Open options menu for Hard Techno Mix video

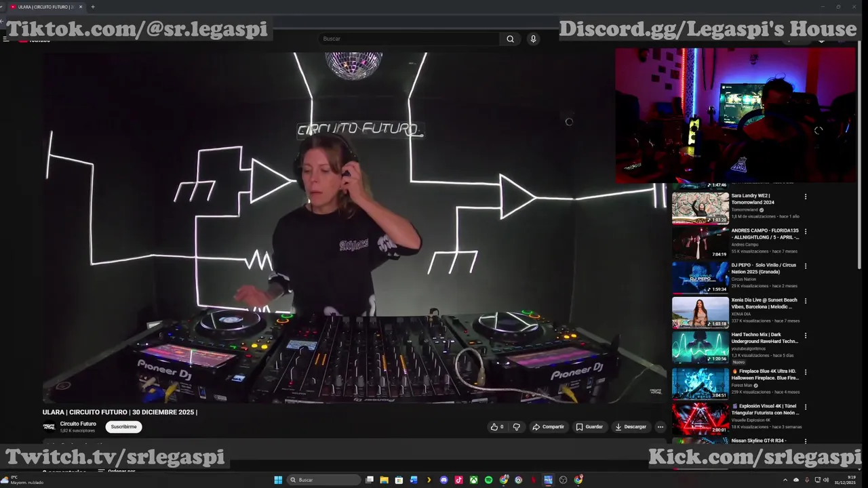[806, 335]
